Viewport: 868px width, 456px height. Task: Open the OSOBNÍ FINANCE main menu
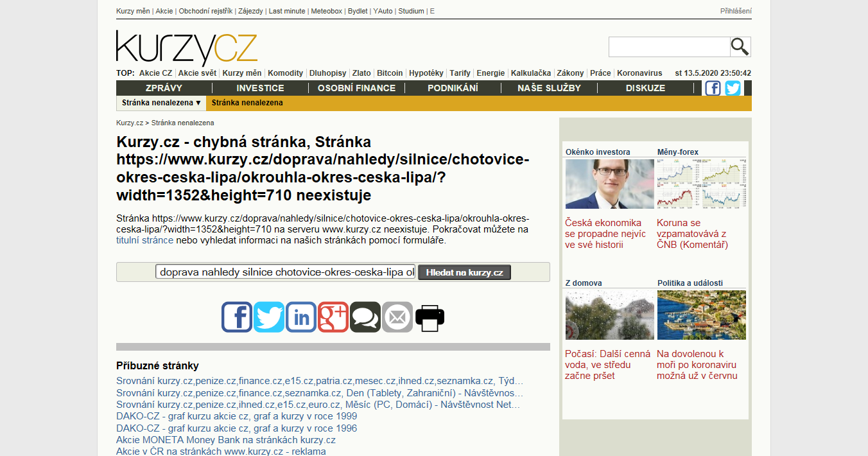coord(356,88)
